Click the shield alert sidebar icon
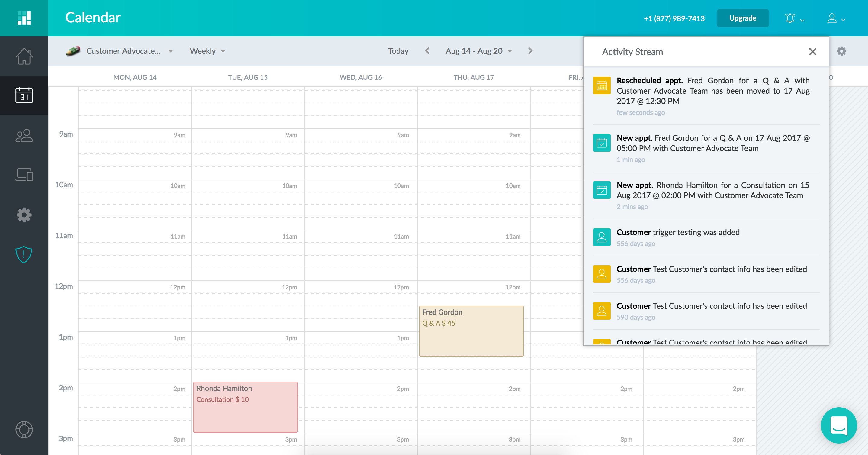 point(24,254)
